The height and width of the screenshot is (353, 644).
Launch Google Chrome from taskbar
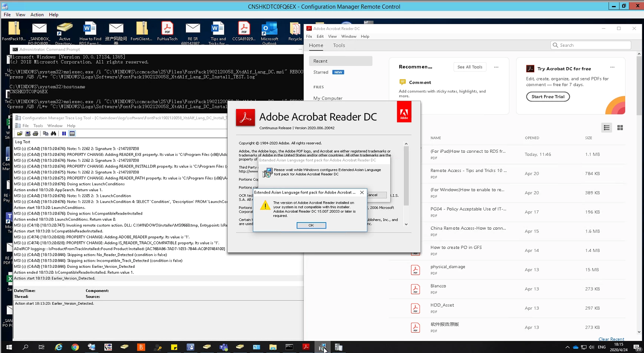pos(75,347)
